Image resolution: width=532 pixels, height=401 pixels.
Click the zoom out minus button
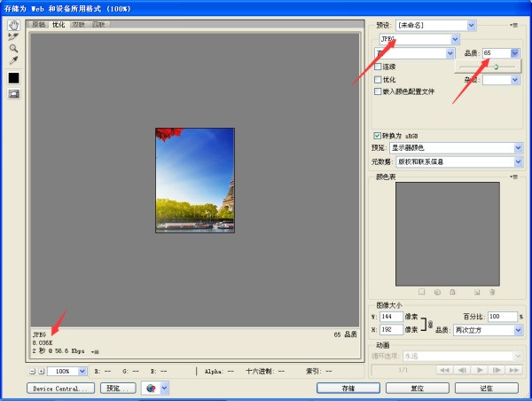point(33,371)
